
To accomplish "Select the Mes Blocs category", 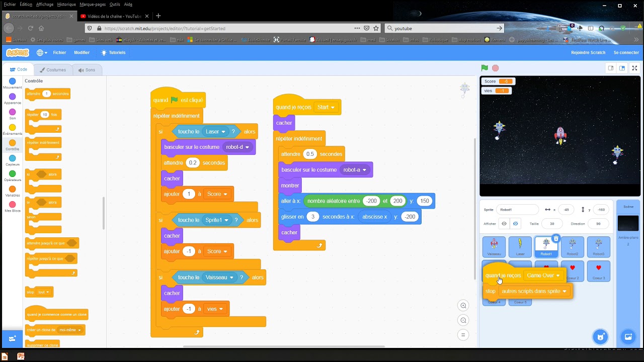I will click(x=13, y=207).
